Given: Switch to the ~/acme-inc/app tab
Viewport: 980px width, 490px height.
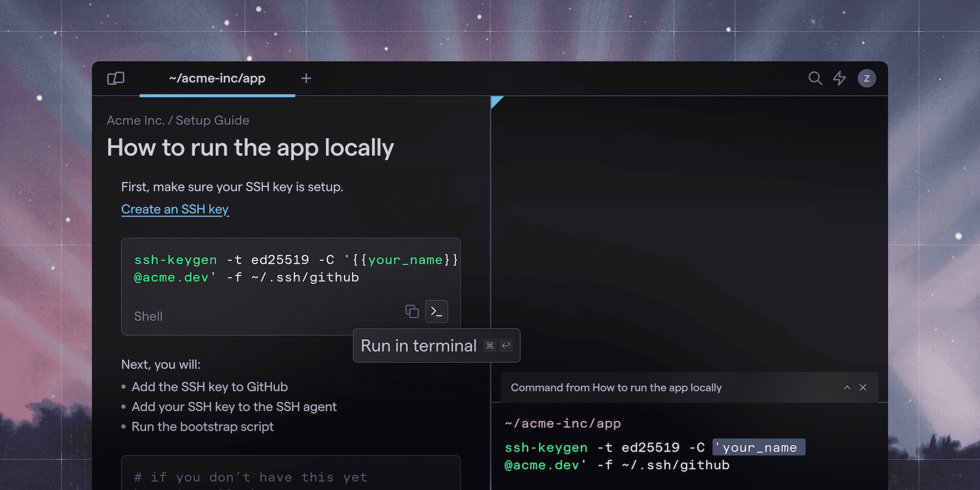Looking at the screenshot, I should [217, 78].
